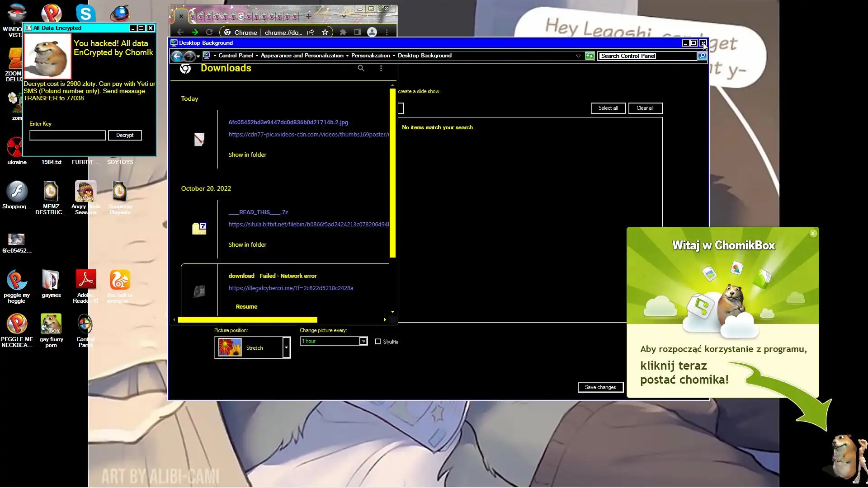
Task: Click the Chrome profile avatar icon
Action: (x=372, y=32)
